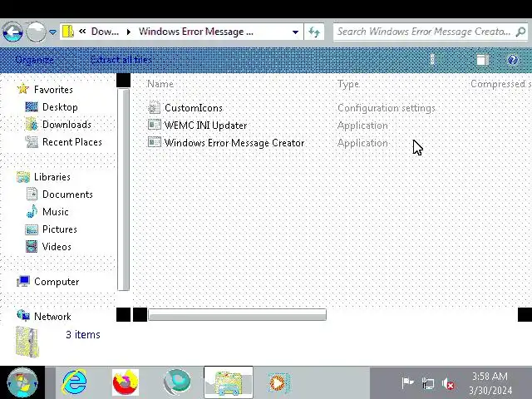Image resolution: width=532 pixels, height=399 pixels.
Task: Click the CustomIcons settings file icon
Action: pos(154,107)
